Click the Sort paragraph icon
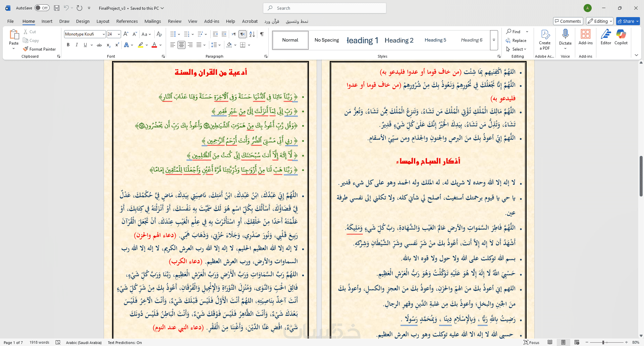Viewport: 644px width, 346px height. pyautogui.click(x=252, y=34)
